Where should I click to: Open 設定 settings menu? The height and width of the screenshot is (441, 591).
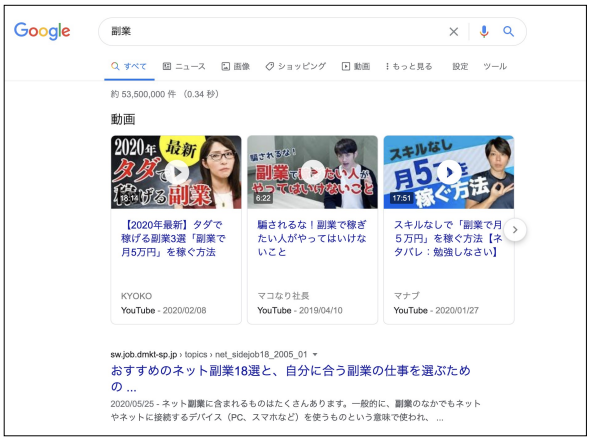[x=460, y=66]
